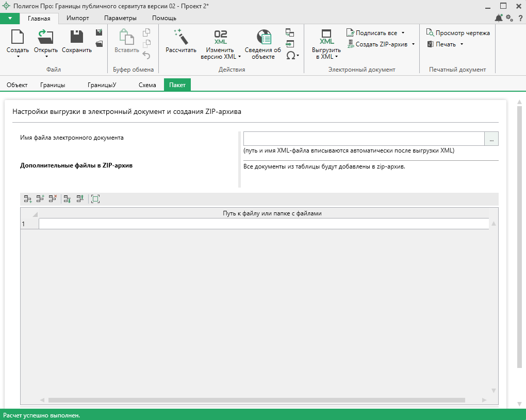Click the electronic document file name field
Viewport: 526px width, 420px height.
pyautogui.click(x=364, y=139)
